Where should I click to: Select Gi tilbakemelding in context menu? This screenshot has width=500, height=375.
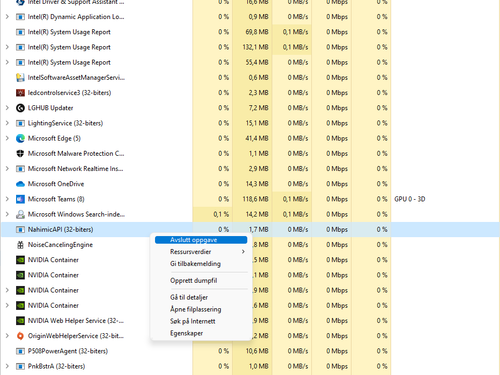tap(201, 264)
